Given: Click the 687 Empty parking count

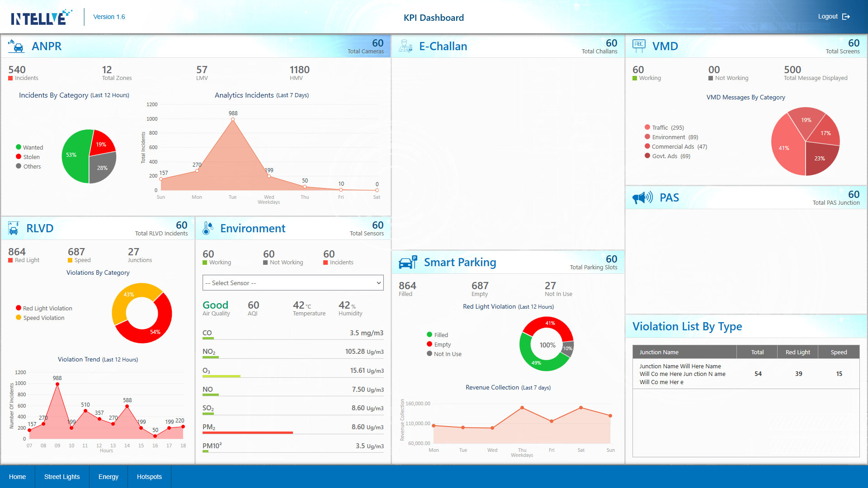Looking at the screenshot, I should pos(480,286).
